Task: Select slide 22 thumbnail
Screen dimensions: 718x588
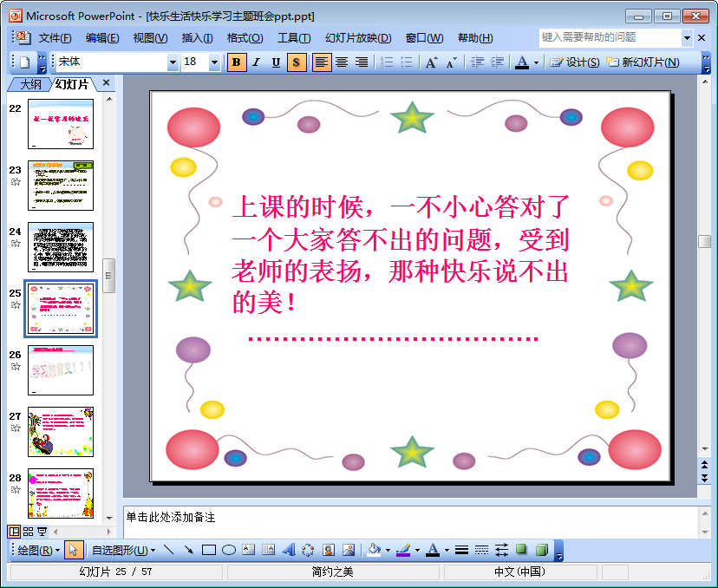Action: [61, 124]
